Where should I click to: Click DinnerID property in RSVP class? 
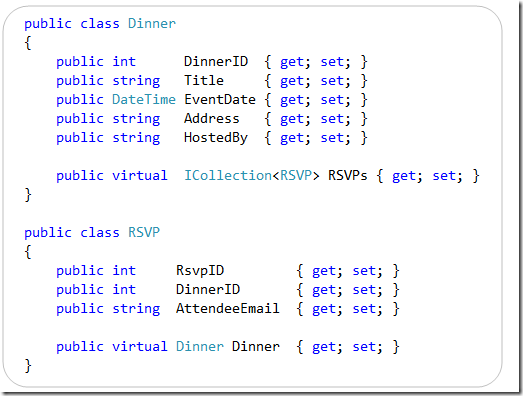(x=208, y=290)
